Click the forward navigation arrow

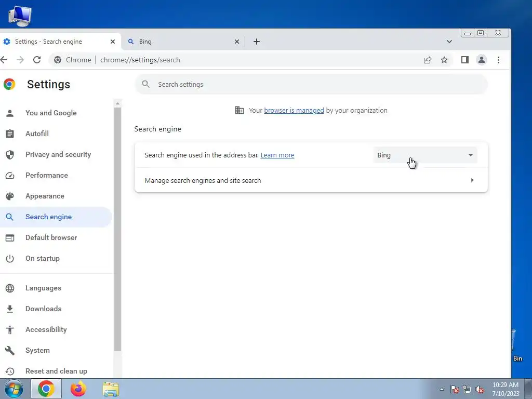(x=20, y=60)
